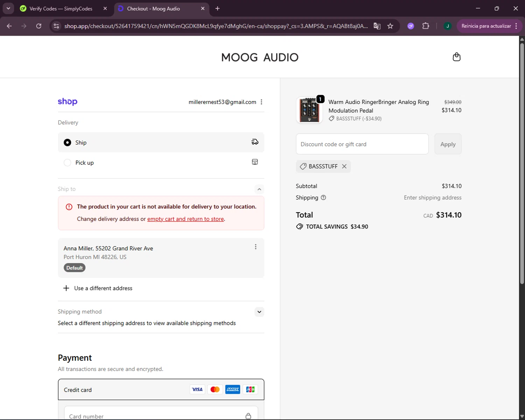Click the store icon in Pick up row
The width and height of the screenshot is (525, 420).
click(255, 162)
